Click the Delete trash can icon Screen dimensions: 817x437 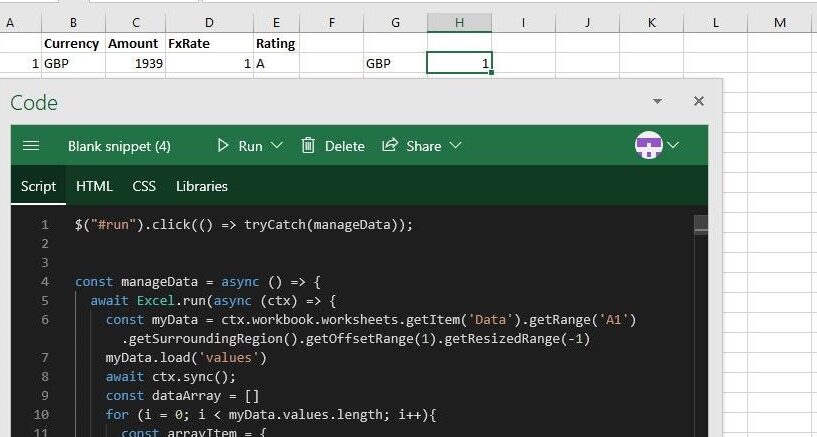[x=308, y=145]
